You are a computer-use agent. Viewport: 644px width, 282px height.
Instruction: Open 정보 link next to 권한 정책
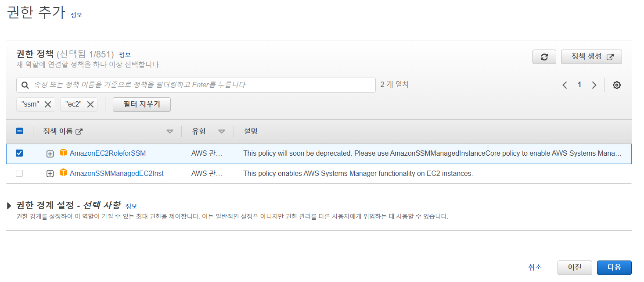coord(125,55)
